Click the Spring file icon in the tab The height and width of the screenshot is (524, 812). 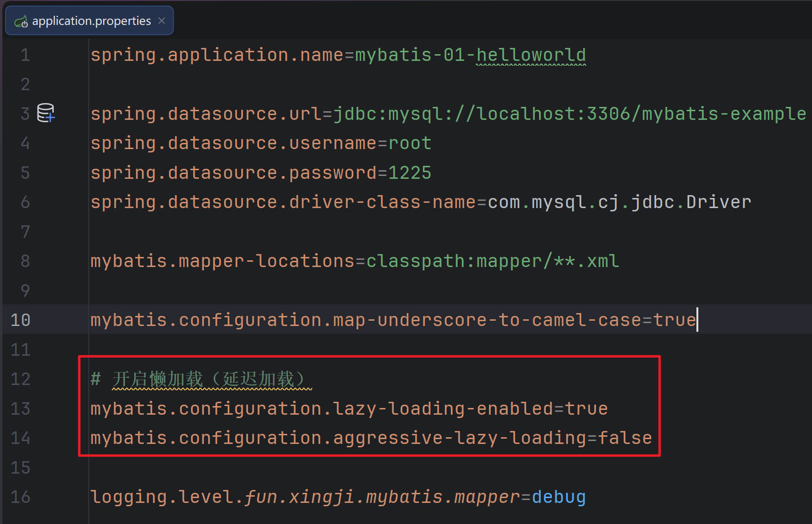tap(21, 22)
